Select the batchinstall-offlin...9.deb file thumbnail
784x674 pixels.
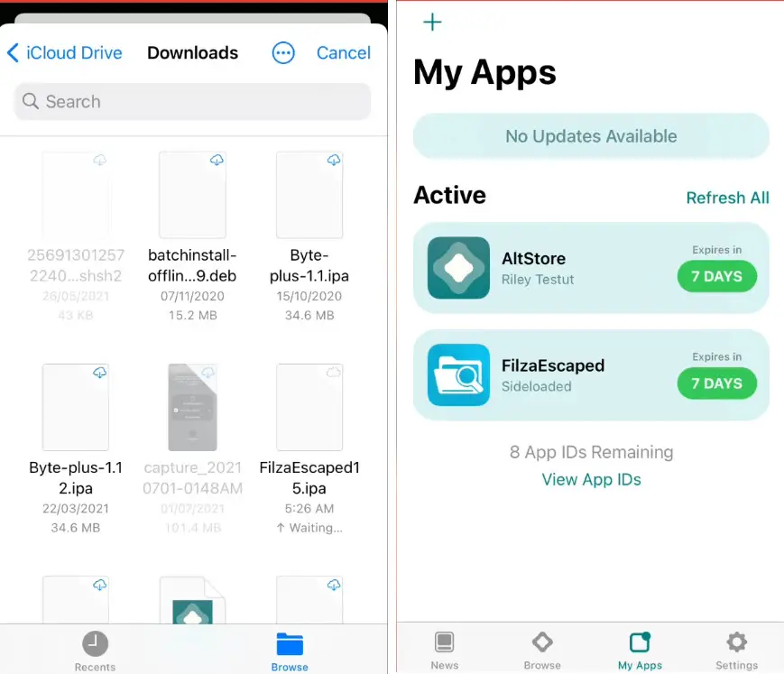(192, 195)
